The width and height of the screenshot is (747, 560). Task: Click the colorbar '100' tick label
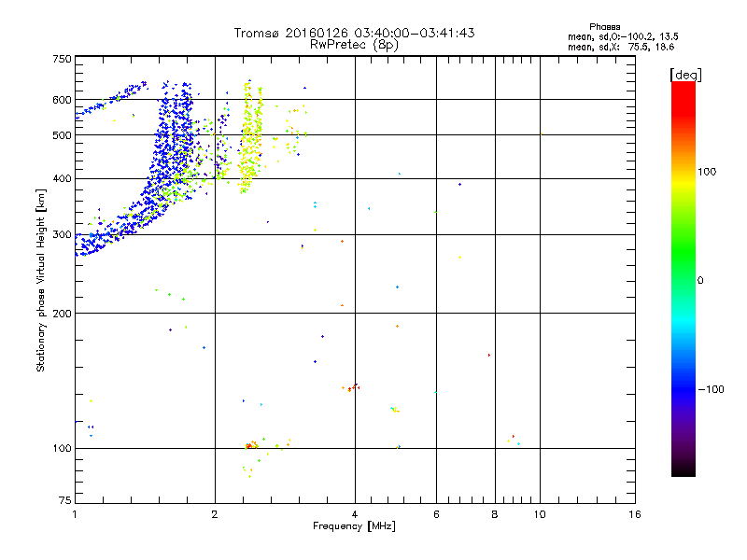click(x=707, y=172)
